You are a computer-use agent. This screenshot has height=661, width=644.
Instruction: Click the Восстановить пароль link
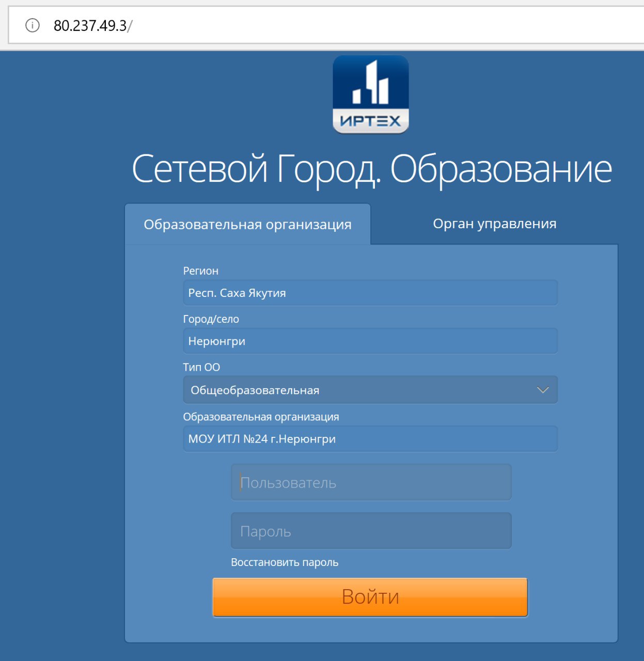point(285,562)
